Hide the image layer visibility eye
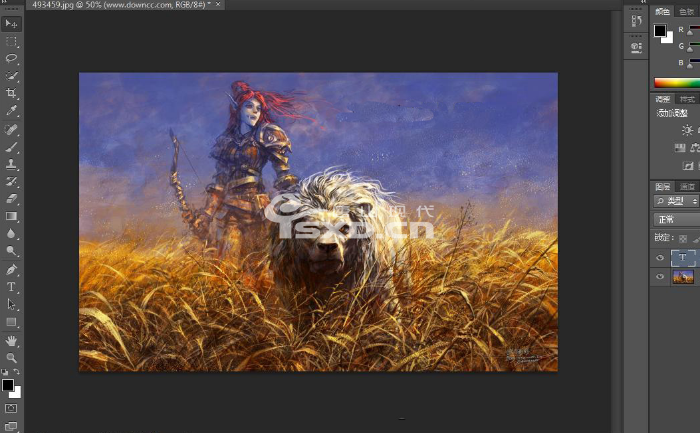The height and width of the screenshot is (433, 700). [x=660, y=276]
